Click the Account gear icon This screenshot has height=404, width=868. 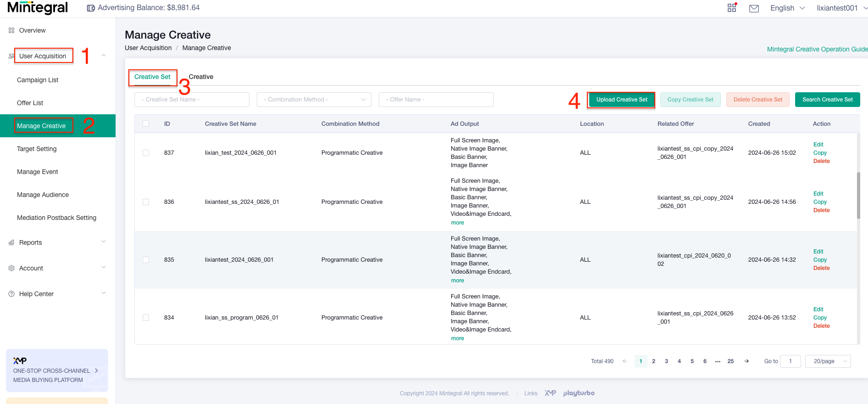coord(11,268)
